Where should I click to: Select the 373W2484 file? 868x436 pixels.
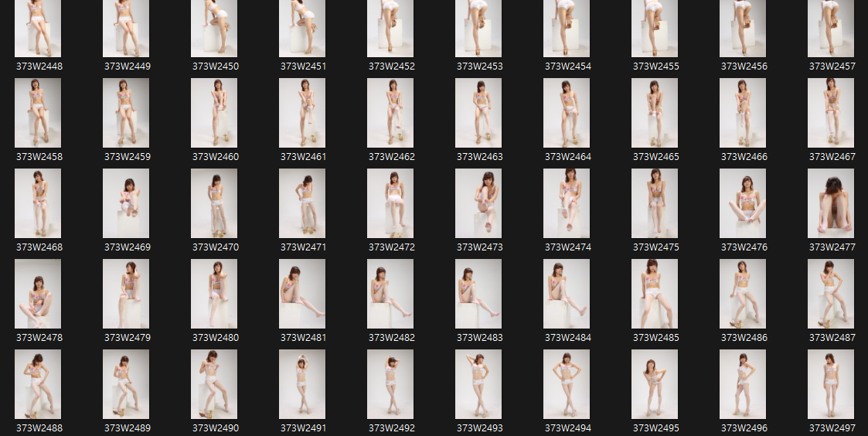[x=567, y=294]
